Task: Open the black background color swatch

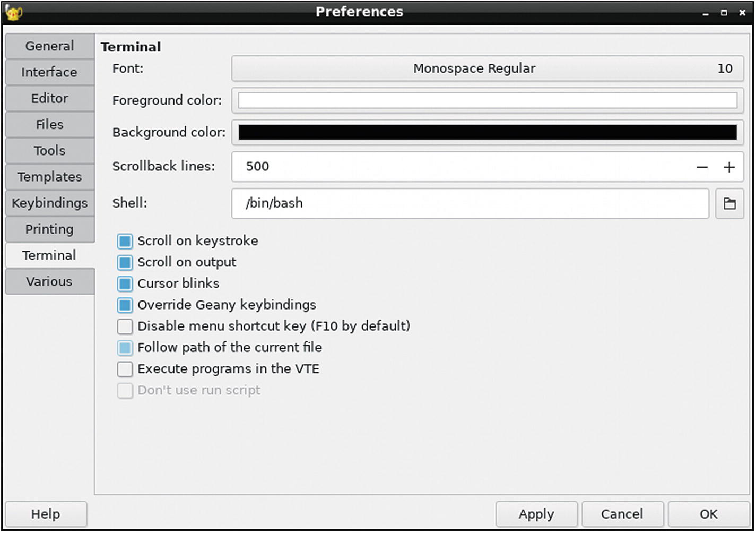Action: pyautogui.click(x=487, y=132)
